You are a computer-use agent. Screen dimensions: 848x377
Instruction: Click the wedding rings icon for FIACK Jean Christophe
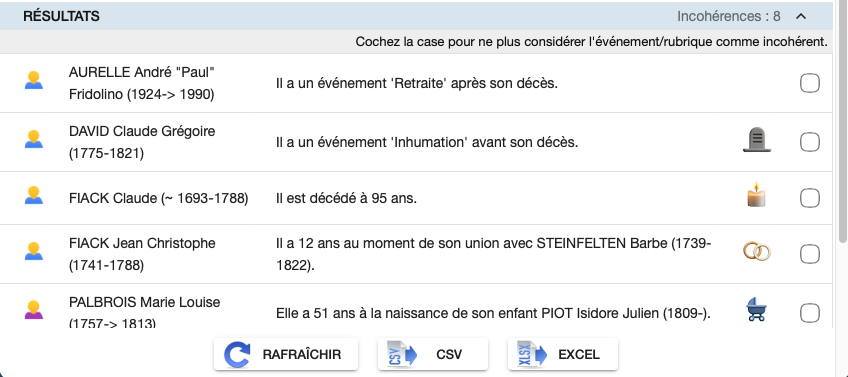pyautogui.click(x=757, y=252)
